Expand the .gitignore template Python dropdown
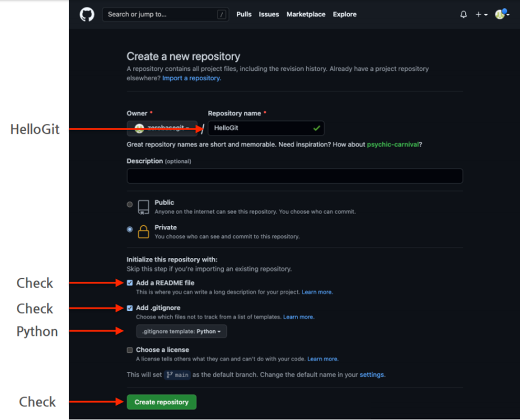This screenshot has width=520, height=420. pos(181,331)
